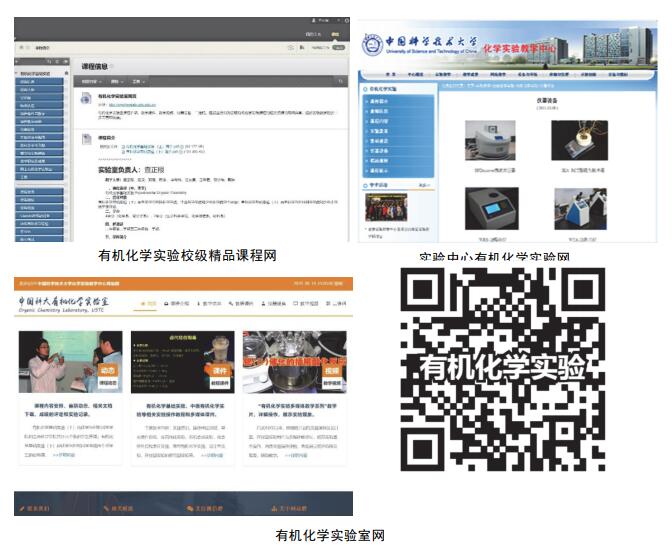672x555 pixels.
Task: Open the white instrument thumbnail, first in the equipment grid
Action: (490, 141)
